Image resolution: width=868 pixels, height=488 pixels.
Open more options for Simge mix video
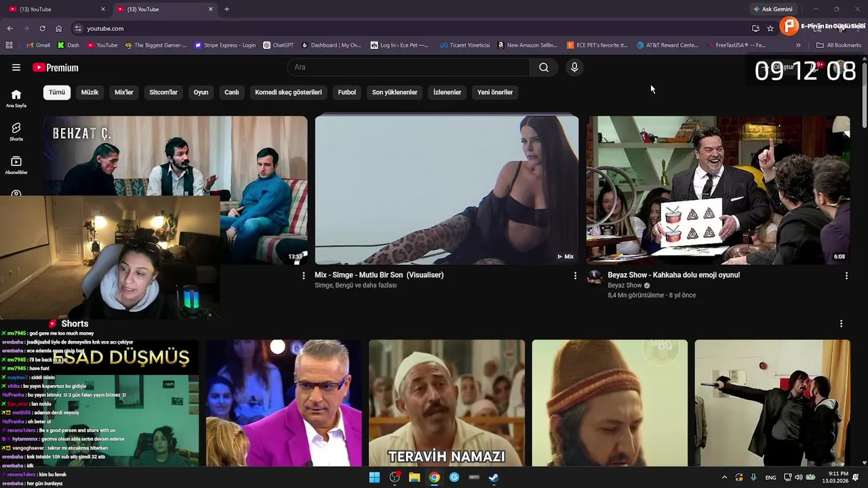click(x=575, y=276)
